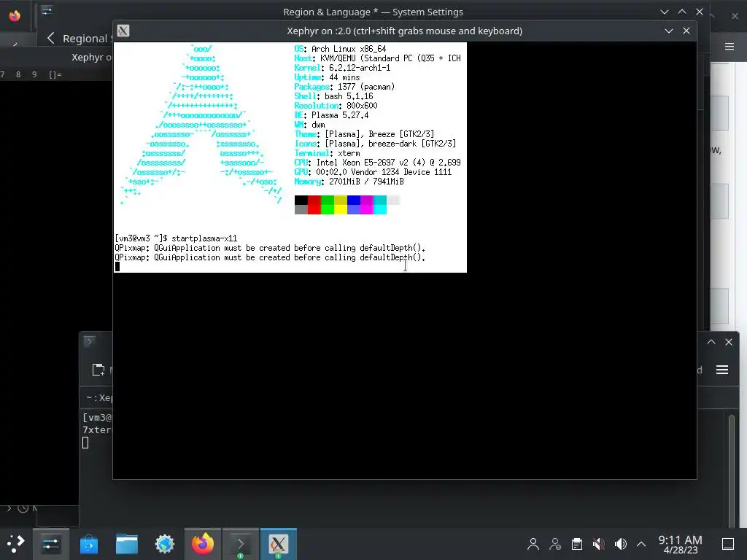
Task: Click the 'Packages: 1377 (pacman)' line
Action: (x=344, y=87)
